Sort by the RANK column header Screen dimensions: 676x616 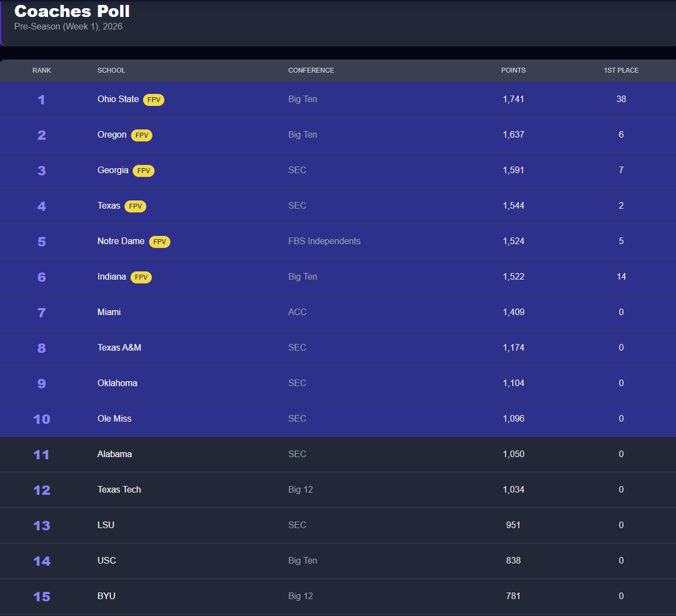click(41, 70)
